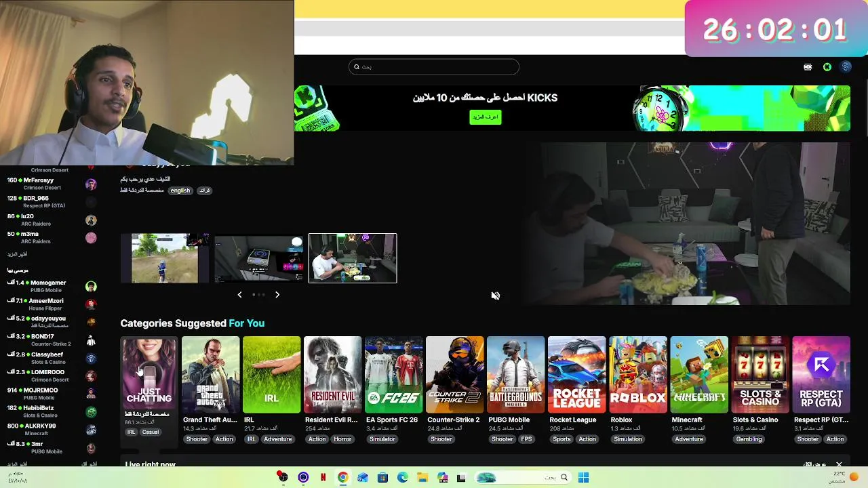Open BDR_966 channel in sidebar
Screen dimensions: 868x488
click(52, 201)
